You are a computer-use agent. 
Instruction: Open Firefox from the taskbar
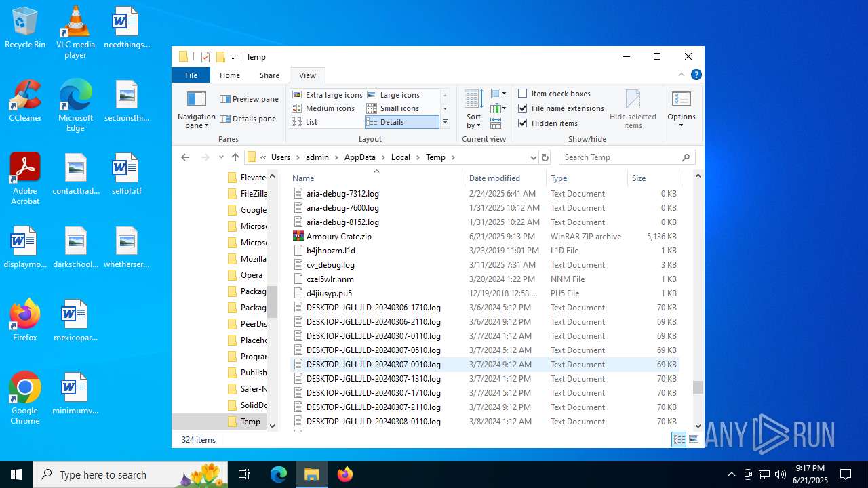tap(345, 474)
